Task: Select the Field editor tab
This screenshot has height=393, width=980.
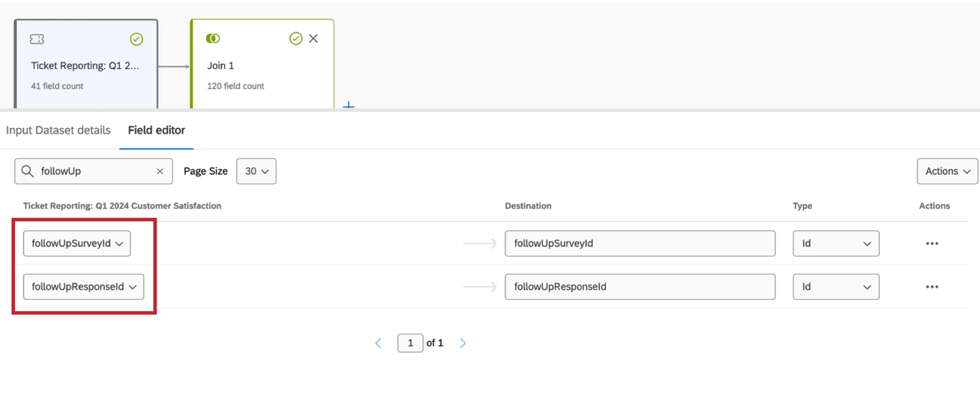Action: click(x=156, y=130)
